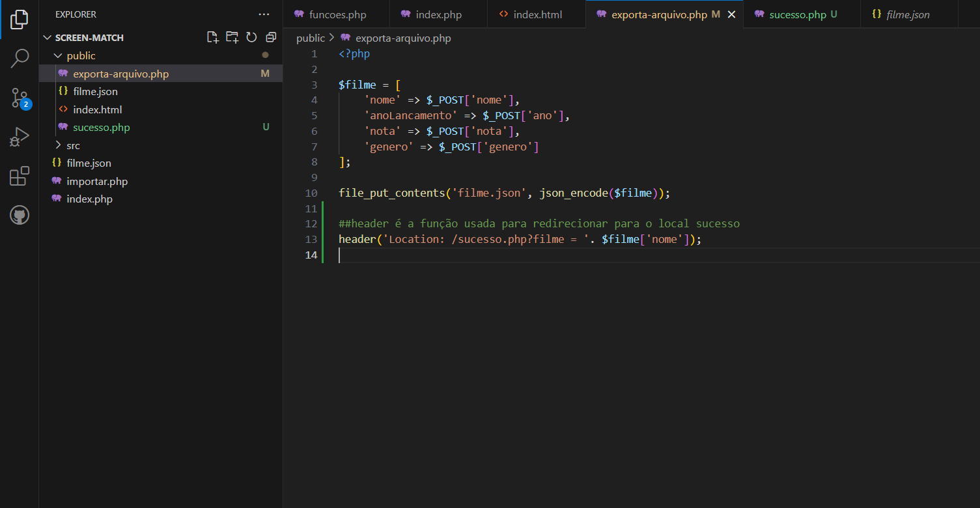Open the root-level filme.json file
This screenshot has width=980, height=508.
coord(161,163)
